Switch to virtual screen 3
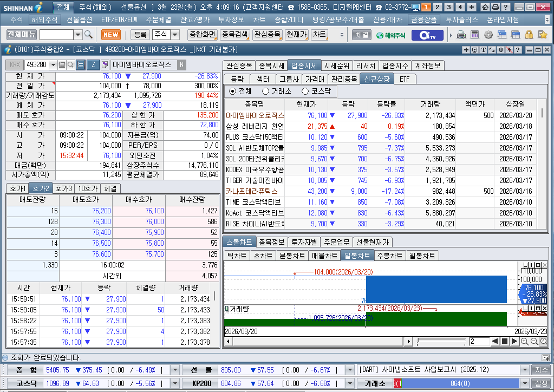The height and width of the screenshot is (392, 554). pos(449,7)
